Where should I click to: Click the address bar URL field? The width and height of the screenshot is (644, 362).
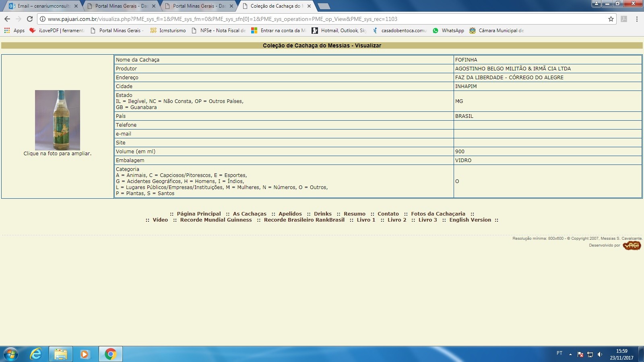322,19
